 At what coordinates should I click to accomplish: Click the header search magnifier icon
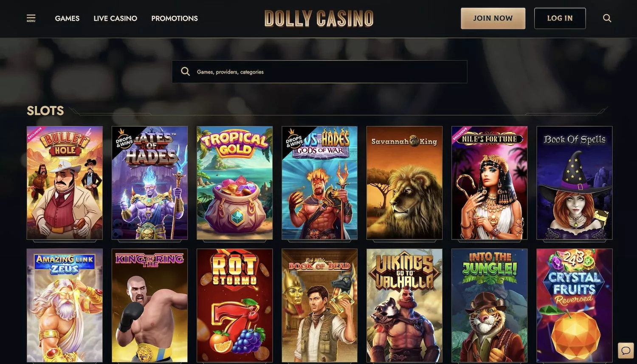tap(607, 18)
